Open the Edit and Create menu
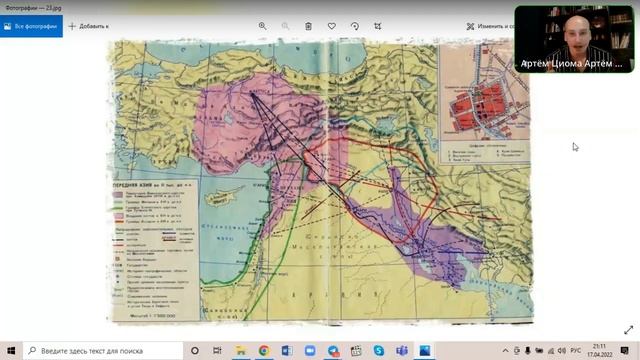 point(490,26)
